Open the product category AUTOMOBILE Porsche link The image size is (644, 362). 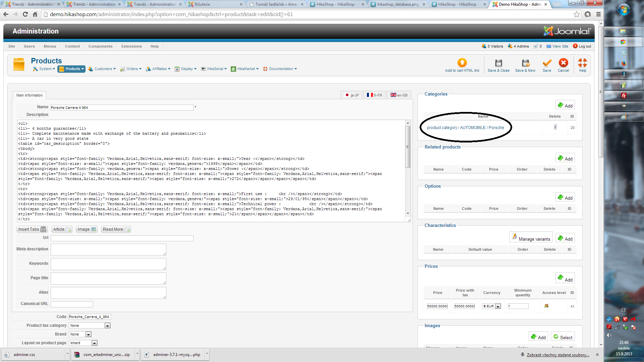465,128
